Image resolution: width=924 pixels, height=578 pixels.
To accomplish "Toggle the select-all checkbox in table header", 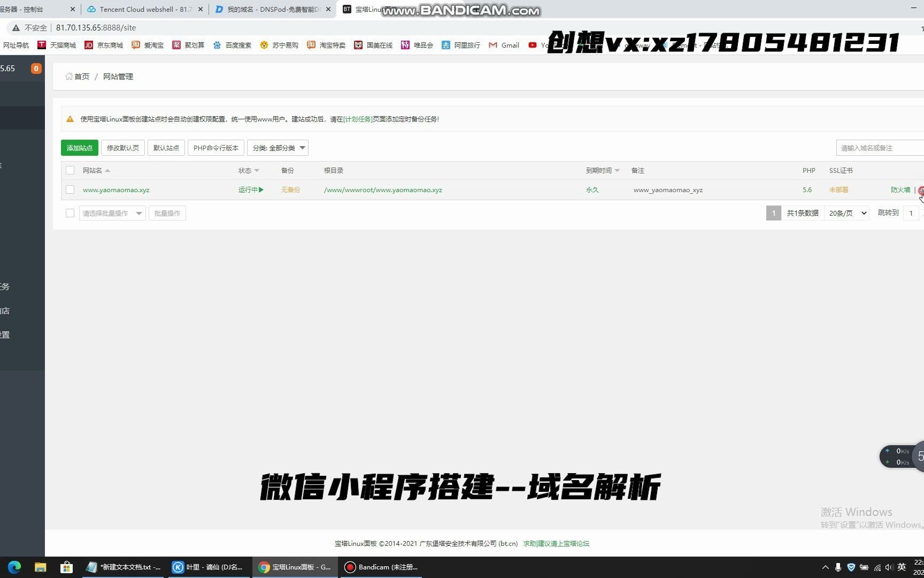I will [70, 170].
